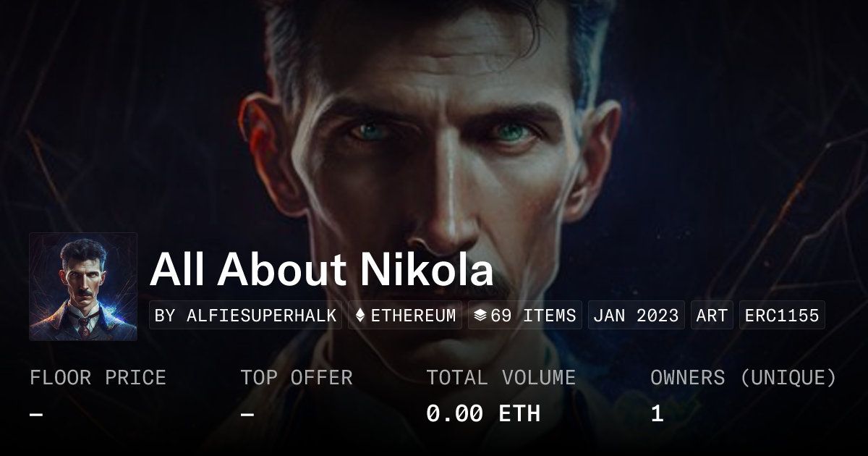Click the ETH unit beside total volume
The width and height of the screenshot is (868, 456).
(x=519, y=414)
